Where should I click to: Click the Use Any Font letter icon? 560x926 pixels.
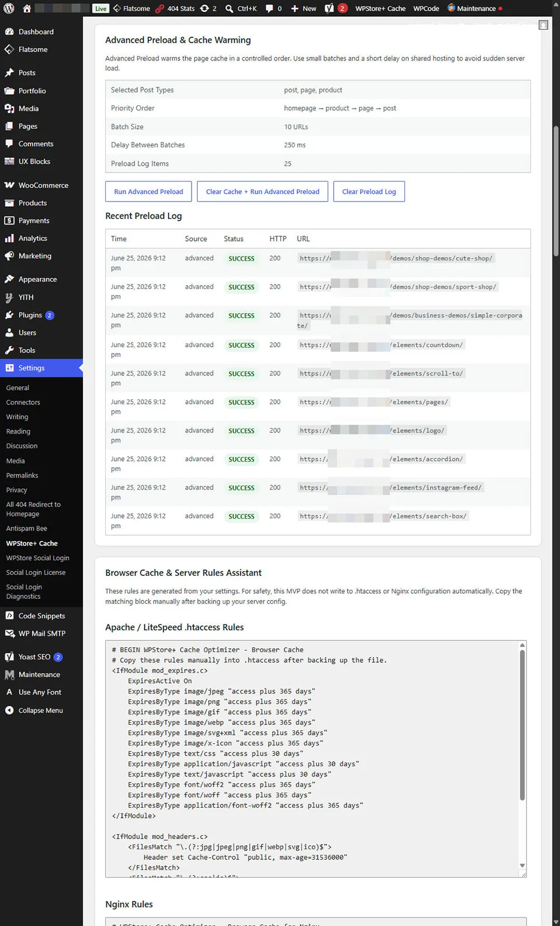(9, 692)
